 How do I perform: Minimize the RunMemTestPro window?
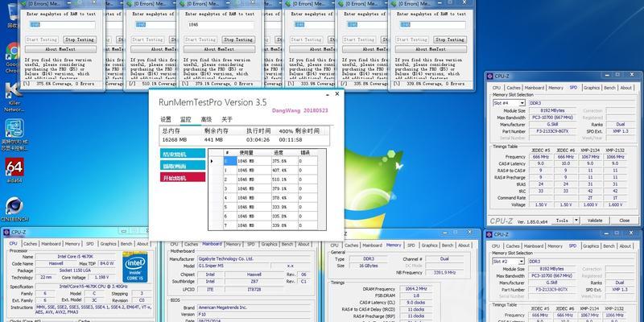328,94
